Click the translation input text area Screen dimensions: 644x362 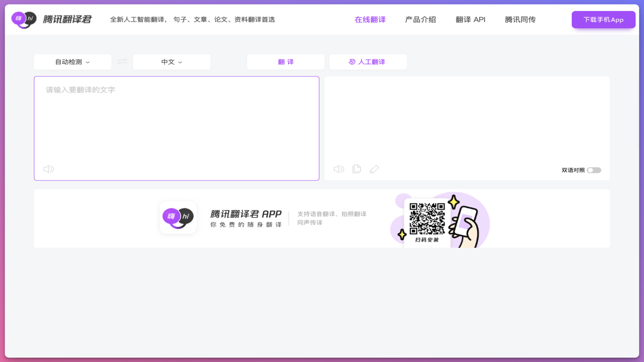pyautogui.click(x=176, y=121)
